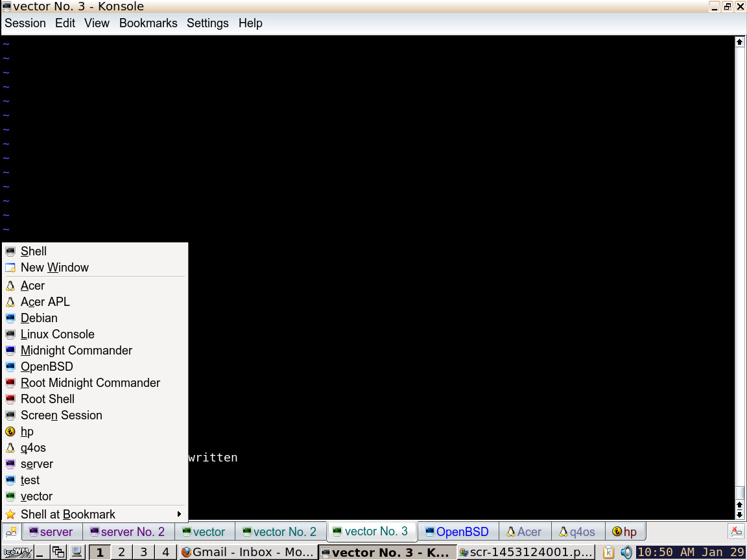This screenshot has height=560, width=747.
Task: Switch to the server No. 2 tab
Action: (x=128, y=531)
